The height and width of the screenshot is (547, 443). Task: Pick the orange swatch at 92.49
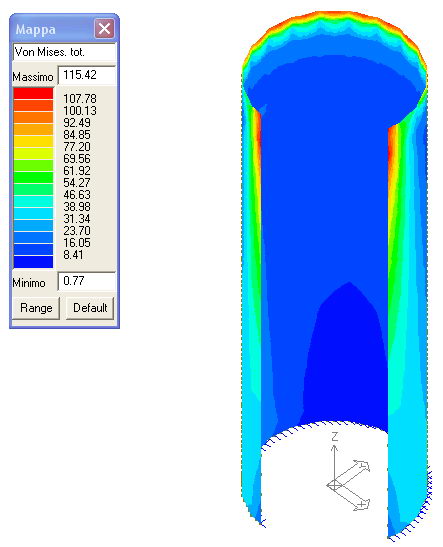tap(33, 117)
